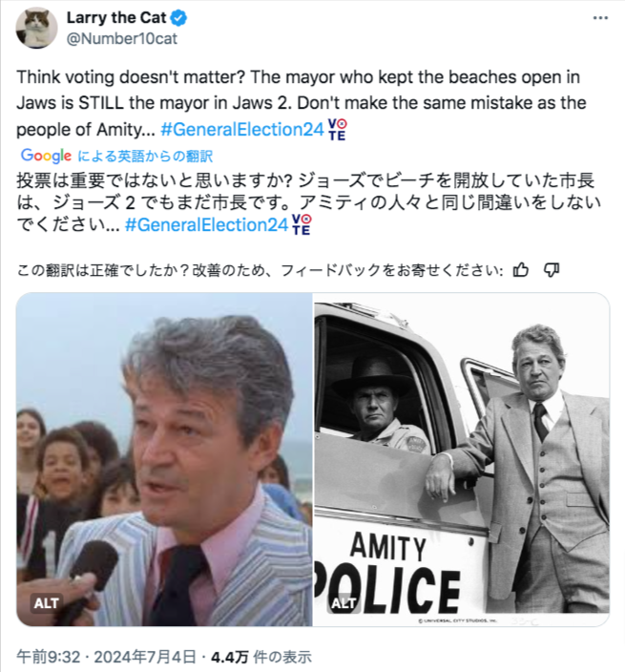Image resolution: width=625 pixels, height=672 pixels.
Task: Click the VOTE emoji after English hashtag
Action: coord(337,130)
